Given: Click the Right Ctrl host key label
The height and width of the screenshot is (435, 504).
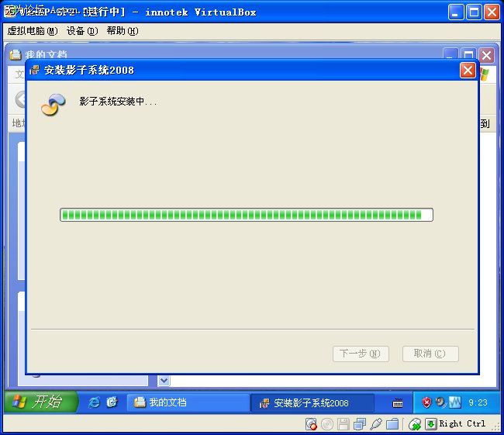Looking at the screenshot, I should point(462,423).
